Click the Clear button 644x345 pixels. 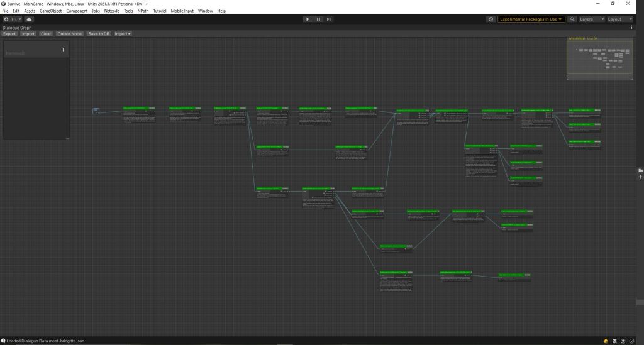click(46, 34)
